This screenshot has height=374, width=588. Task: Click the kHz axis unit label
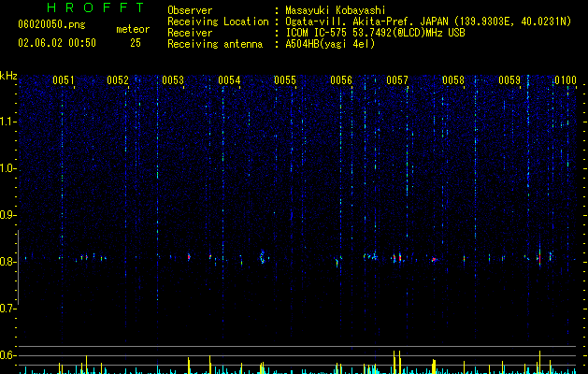pyautogui.click(x=8, y=76)
